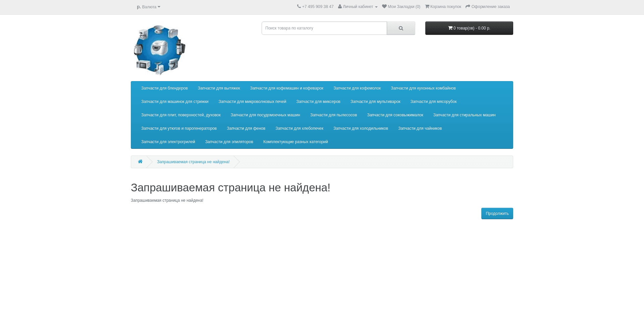644x310 pixels.
Task: Open Запчасти для микроволновых печей page
Action: 252,101
